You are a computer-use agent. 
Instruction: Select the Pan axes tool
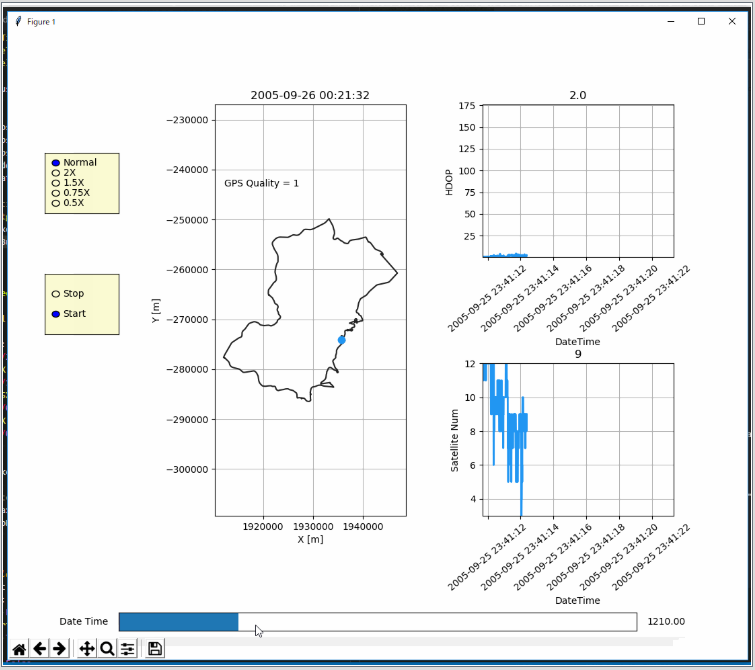(x=87, y=649)
